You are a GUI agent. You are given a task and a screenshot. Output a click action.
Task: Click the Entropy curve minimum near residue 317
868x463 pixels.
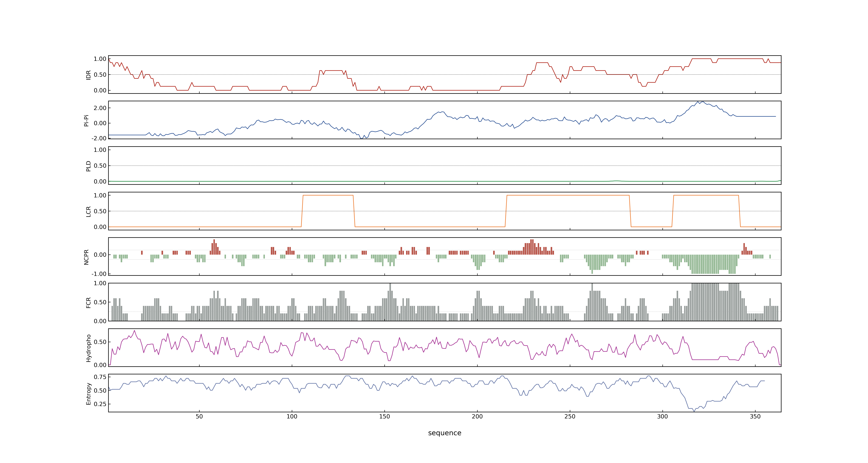[694, 411]
